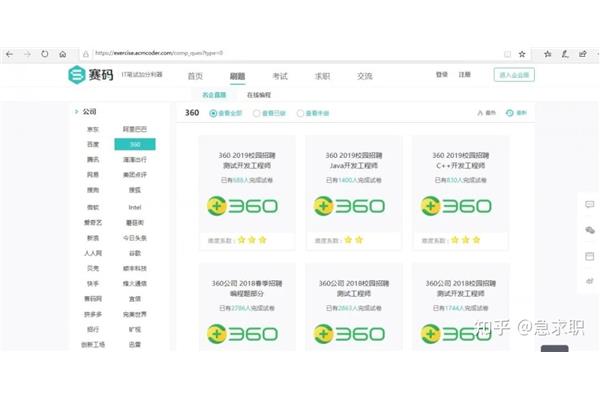The height and width of the screenshot is (400, 600).
Task: Open the floating WeChat icon
Action: tap(590, 230)
